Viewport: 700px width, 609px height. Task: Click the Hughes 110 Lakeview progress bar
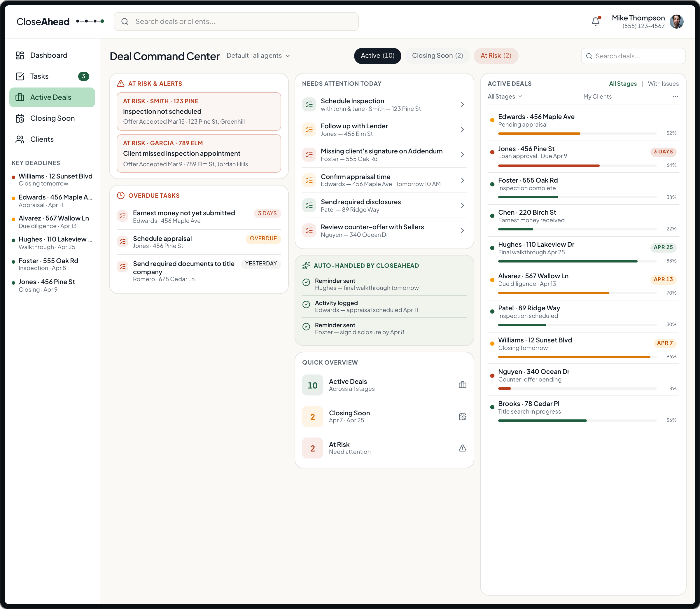pos(577,261)
